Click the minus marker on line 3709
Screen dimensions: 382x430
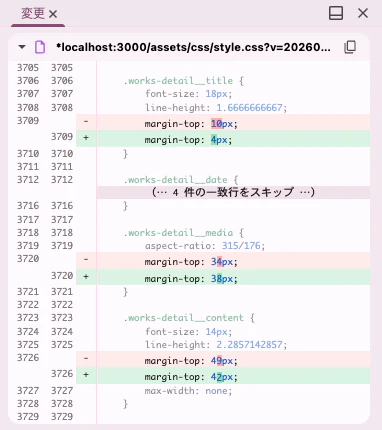(x=86, y=121)
